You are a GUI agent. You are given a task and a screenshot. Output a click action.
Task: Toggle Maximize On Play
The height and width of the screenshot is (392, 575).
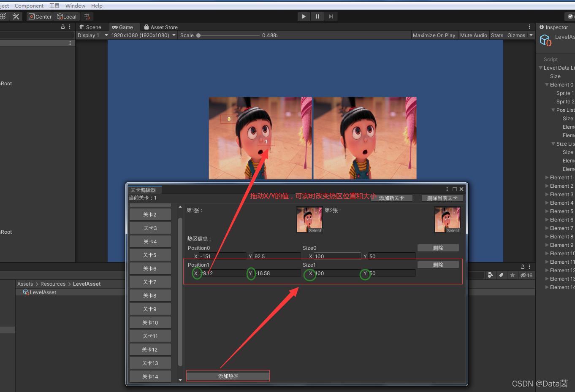pos(434,35)
